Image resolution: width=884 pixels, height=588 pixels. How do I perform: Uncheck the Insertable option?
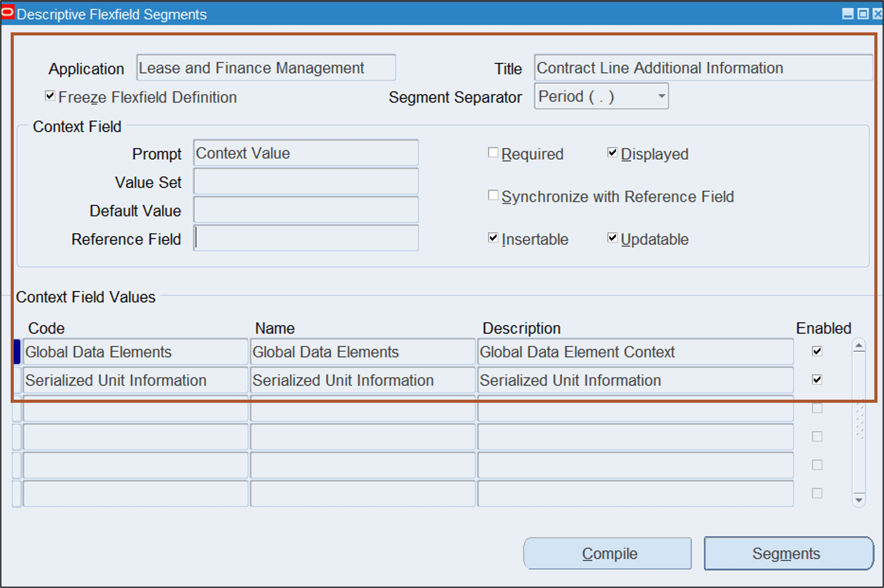(493, 238)
